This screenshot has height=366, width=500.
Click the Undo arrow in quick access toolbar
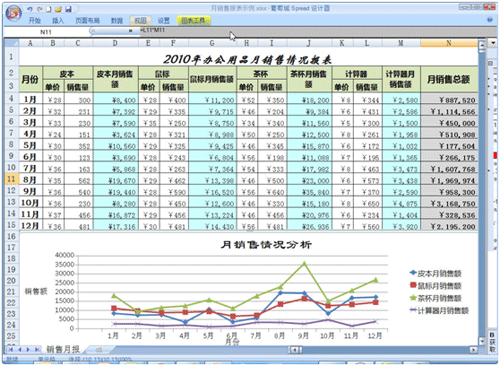30,9
